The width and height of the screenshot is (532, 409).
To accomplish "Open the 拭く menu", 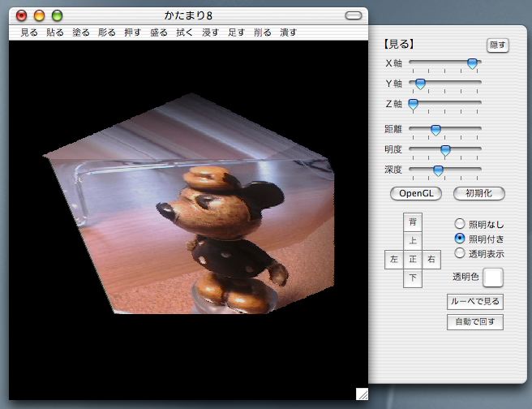I will point(184,32).
